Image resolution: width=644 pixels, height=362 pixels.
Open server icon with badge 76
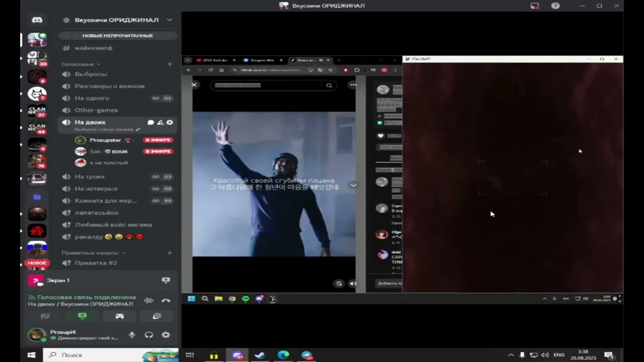coord(37,161)
